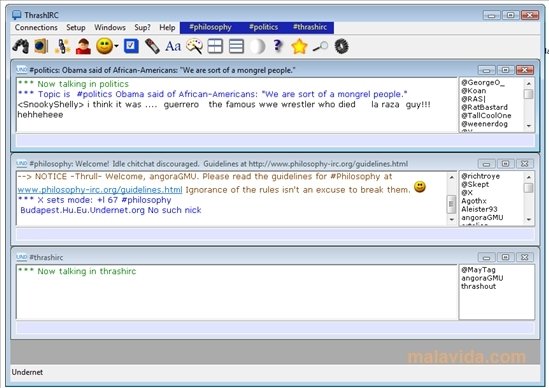The width and height of the screenshot is (549, 388).
Task: Click the #philosophy chat scrollbar thumb
Action: [451, 204]
